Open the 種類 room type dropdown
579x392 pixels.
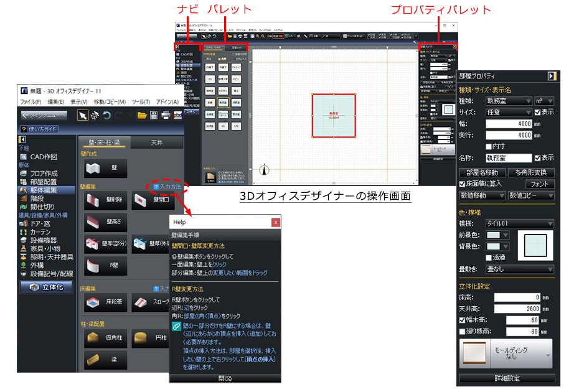[x=509, y=101]
